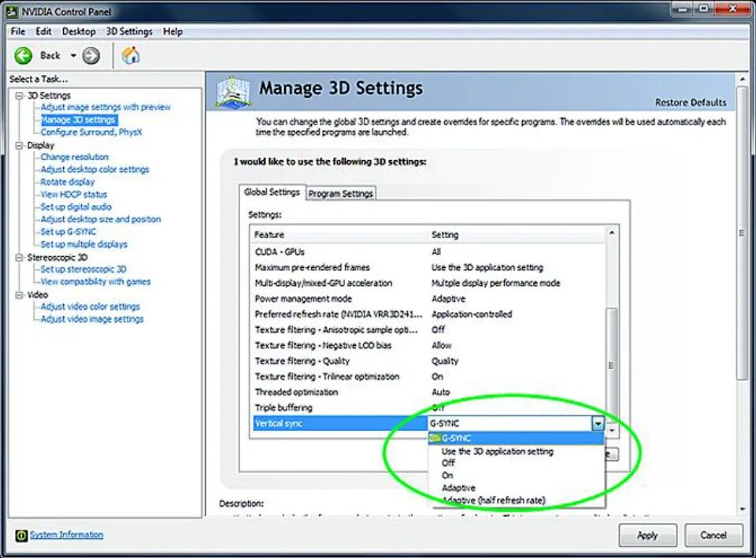
Task: Switch to the Program Settings tab
Action: click(x=341, y=194)
